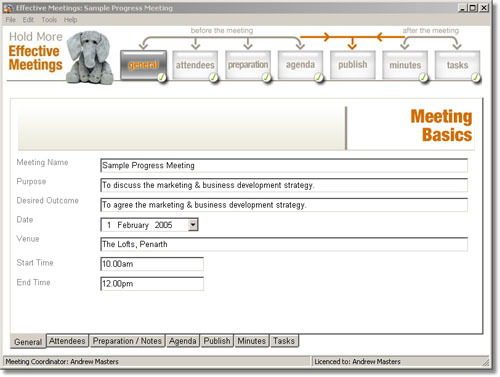Click the checkmark on the attendees button
The image size is (500, 377).
213,78
